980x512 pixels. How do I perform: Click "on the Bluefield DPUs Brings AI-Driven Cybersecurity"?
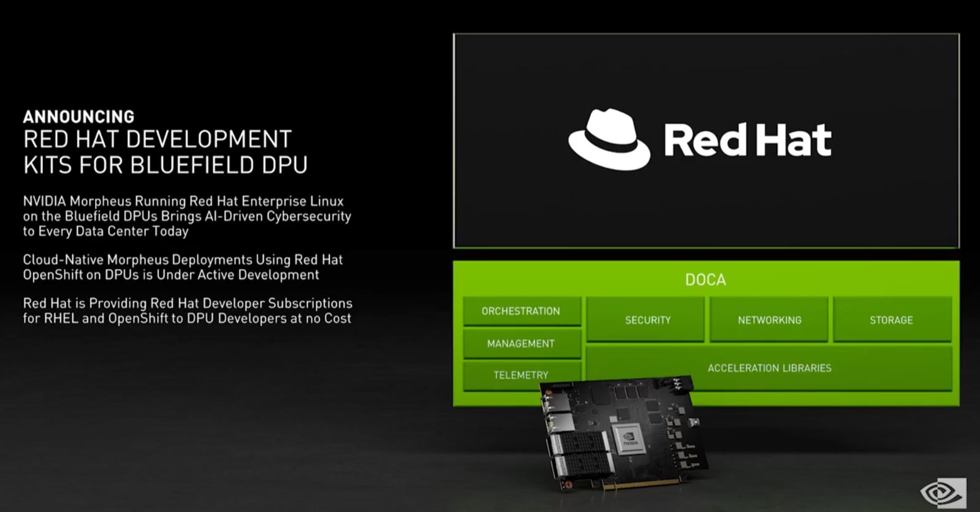pos(187,216)
